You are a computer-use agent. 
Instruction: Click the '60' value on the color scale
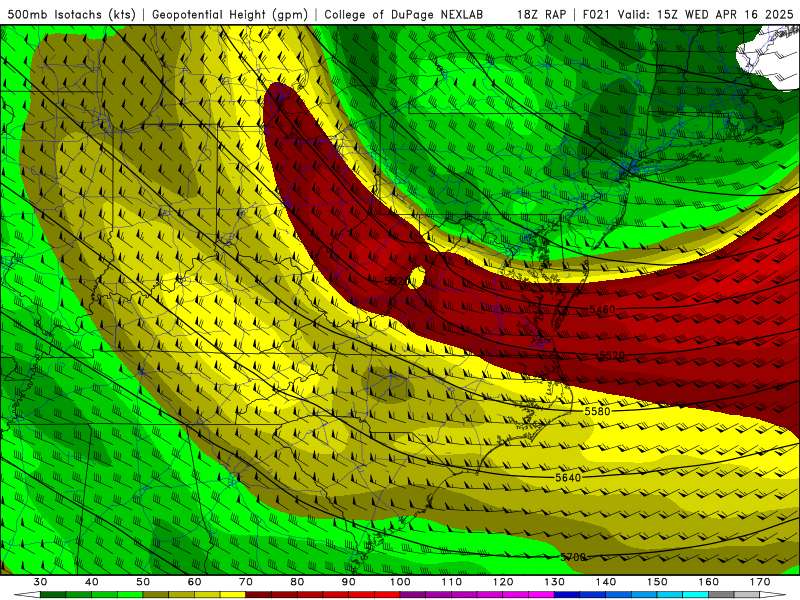click(194, 582)
